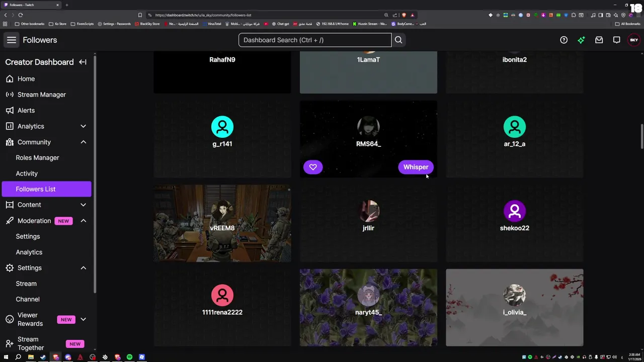Screen dimensions: 644x362
Task: Open Windows Start button on taskbar
Action: [x=6, y=357]
